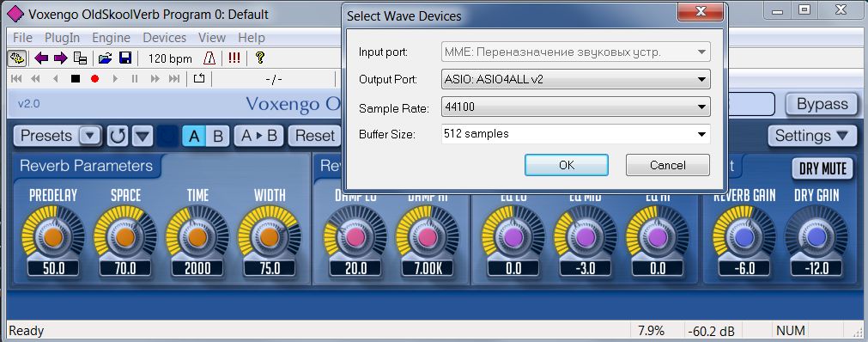Click the PREDELAY value field 50.0
Image resolution: width=868 pixels, height=342 pixels.
pos(54,269)
